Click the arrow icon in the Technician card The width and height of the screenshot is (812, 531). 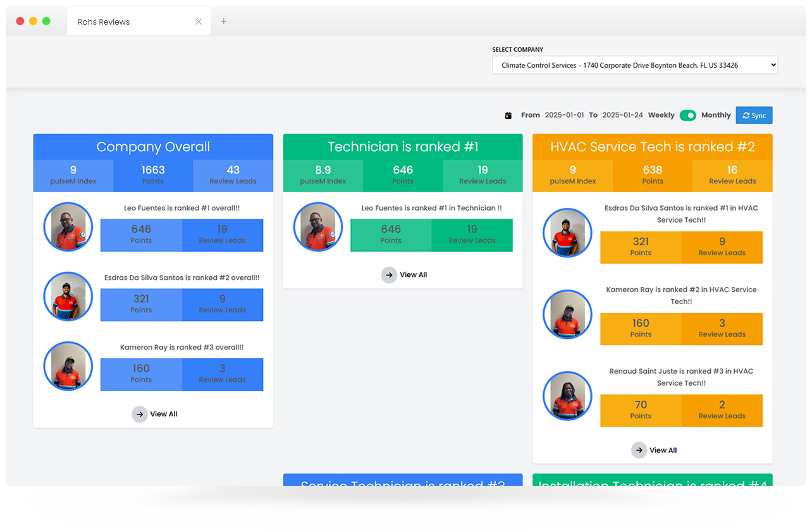pyautogui.click(x=390, y=275)
